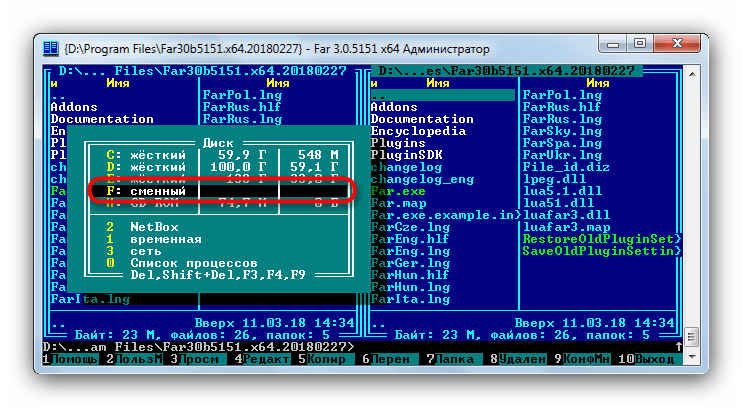743x408 pixels.
Task: Click scrollbar down arrow of console window
Action: pos(692,356)
